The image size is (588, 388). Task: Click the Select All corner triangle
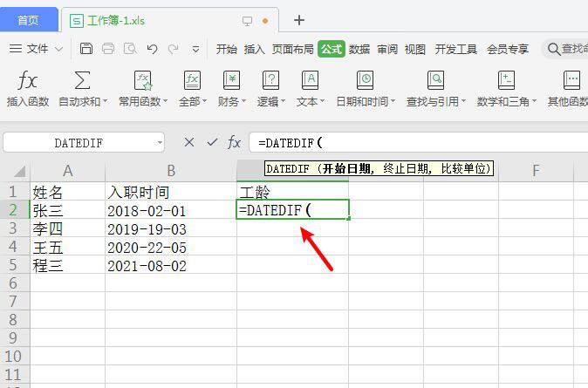(x=19, y=171)
